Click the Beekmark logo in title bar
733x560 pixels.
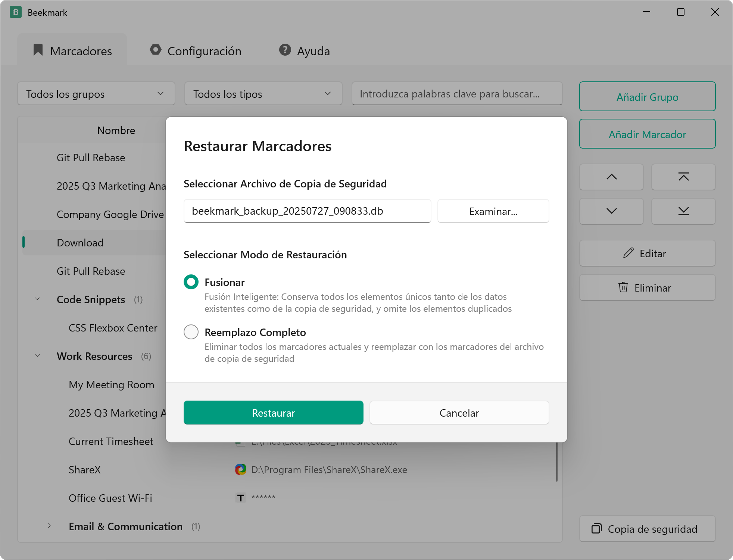(16, 12)
